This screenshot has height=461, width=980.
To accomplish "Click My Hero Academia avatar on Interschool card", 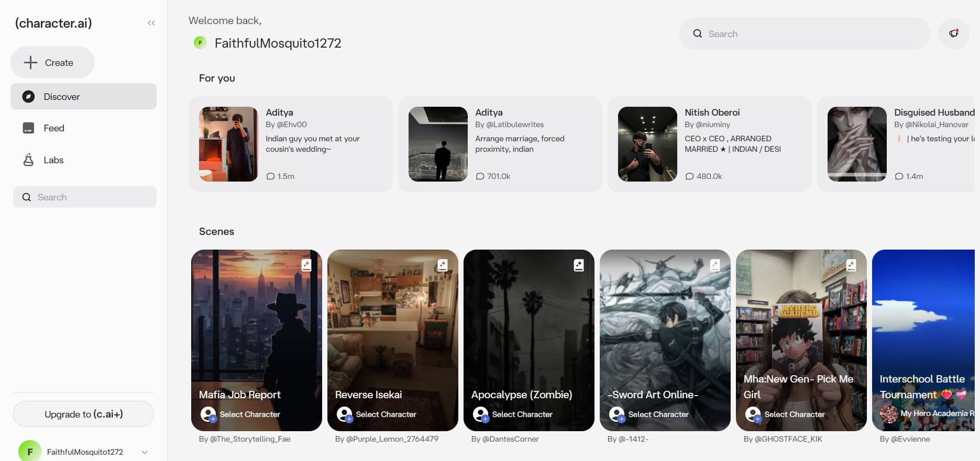I will coord(889,414).
